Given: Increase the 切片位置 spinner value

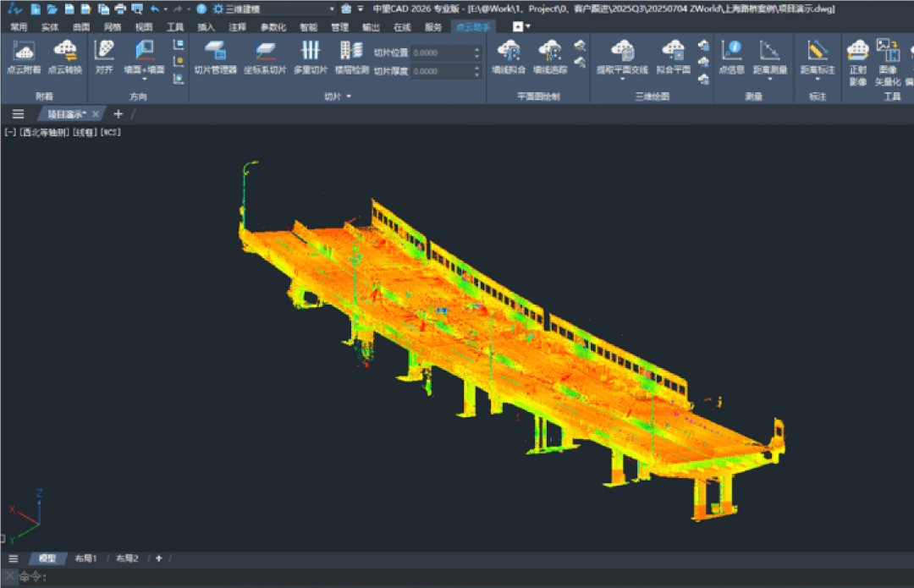Looking at the screenshot, I should pyautogui.click(x=477, y=49).
